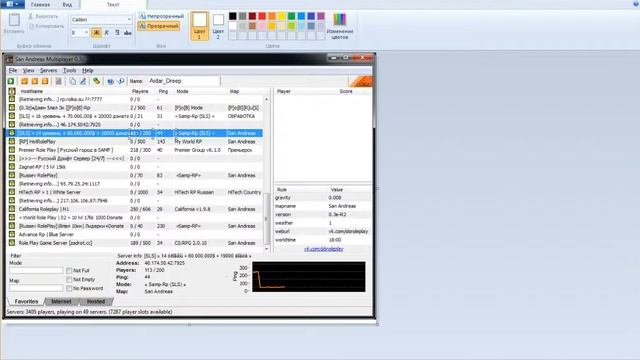Sort by Players column header
This screenshot has height=360, width=640.
point(140,91)
